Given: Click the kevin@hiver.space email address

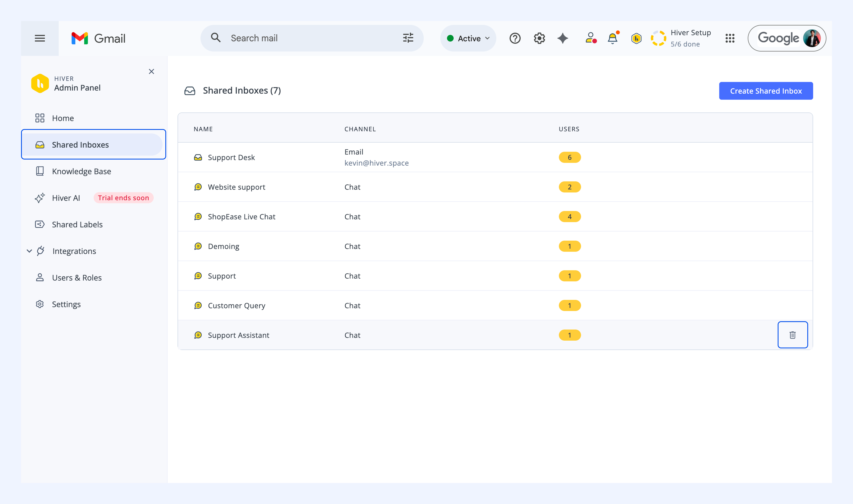Looking at the screenshot, I should [377, 163].
